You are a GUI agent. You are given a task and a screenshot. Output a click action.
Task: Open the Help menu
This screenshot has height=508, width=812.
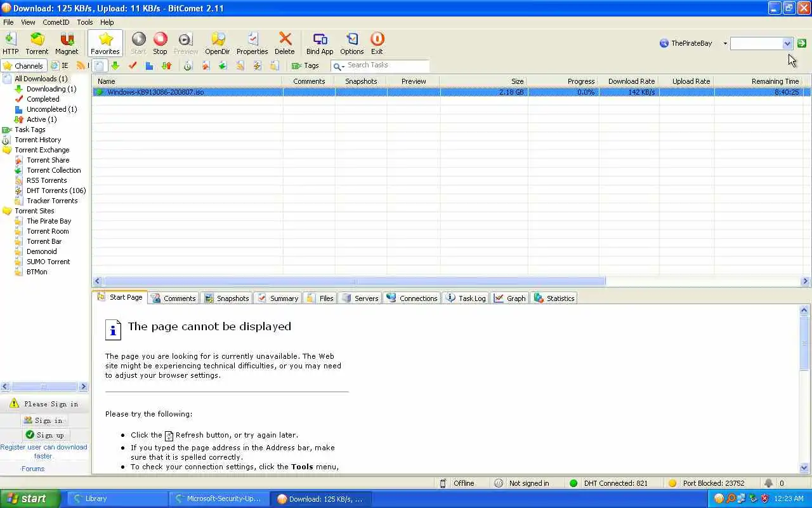pyautogui.click(x=107, y=22)
